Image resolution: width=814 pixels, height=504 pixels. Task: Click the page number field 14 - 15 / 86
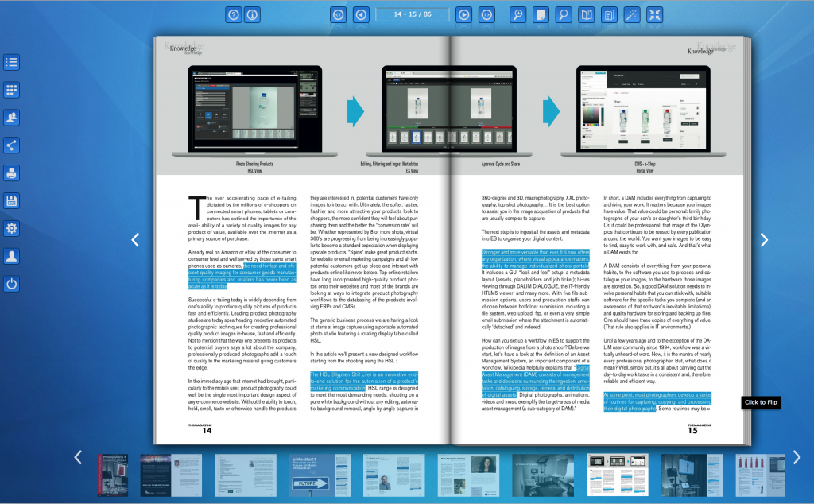(x=413, y=14)
